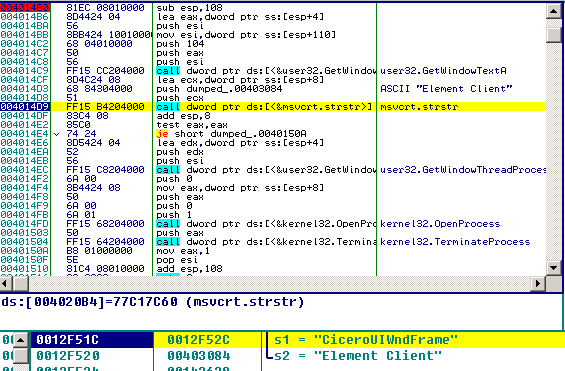Select hex bytes 74 24
This screenshot has height=371, width=565.
point(81,134)
